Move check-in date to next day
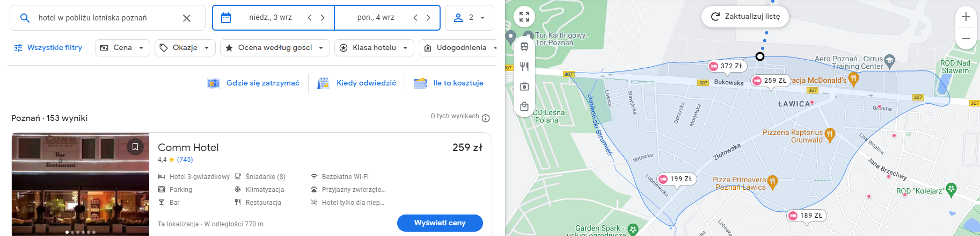This screenshot has height=236, width=980. tap(323, 18)
